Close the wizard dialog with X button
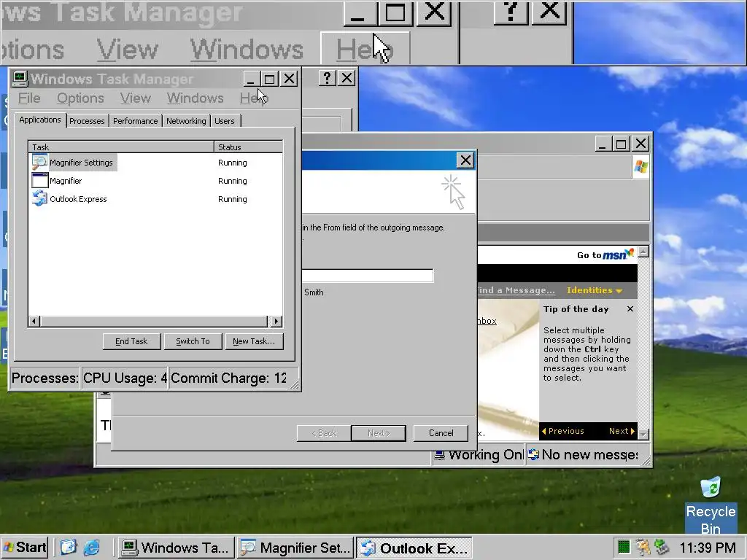 [465, 160]
